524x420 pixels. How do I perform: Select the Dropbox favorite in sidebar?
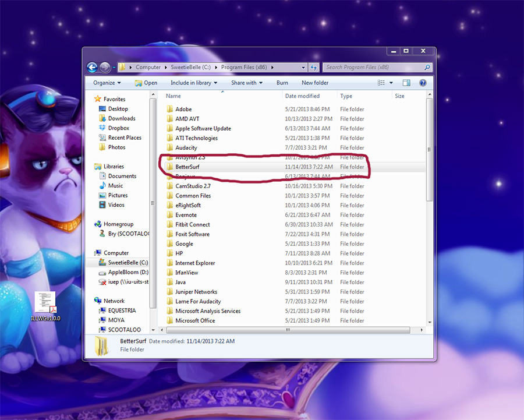click(119, 128)
